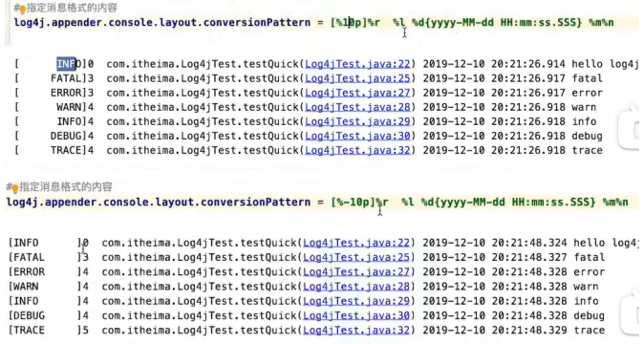Open Log4jTest.java:30 link in the 20:21:48.328 debug row

pos(356,315)
